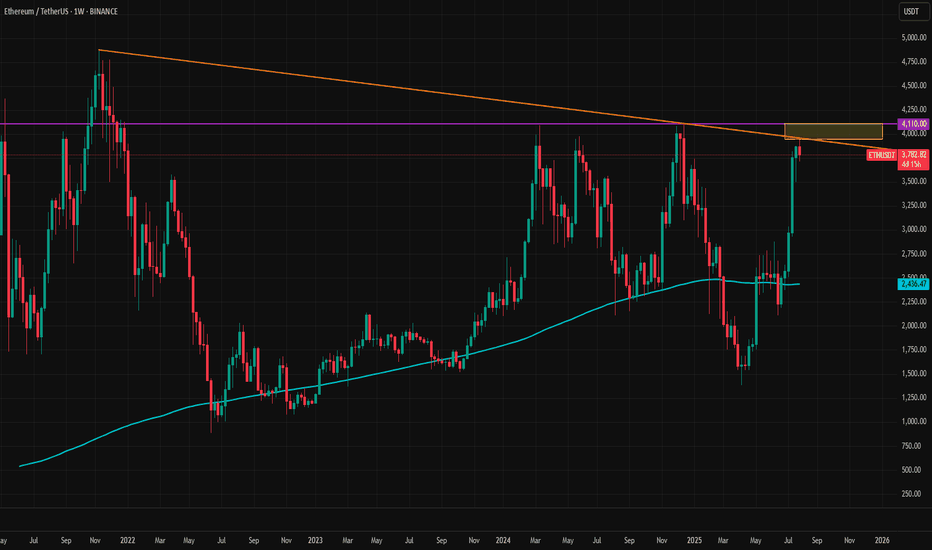The height and width of the screenshot is (550, 932).
Task: Click the 4,500.00 price axis label
Action: 914,86
